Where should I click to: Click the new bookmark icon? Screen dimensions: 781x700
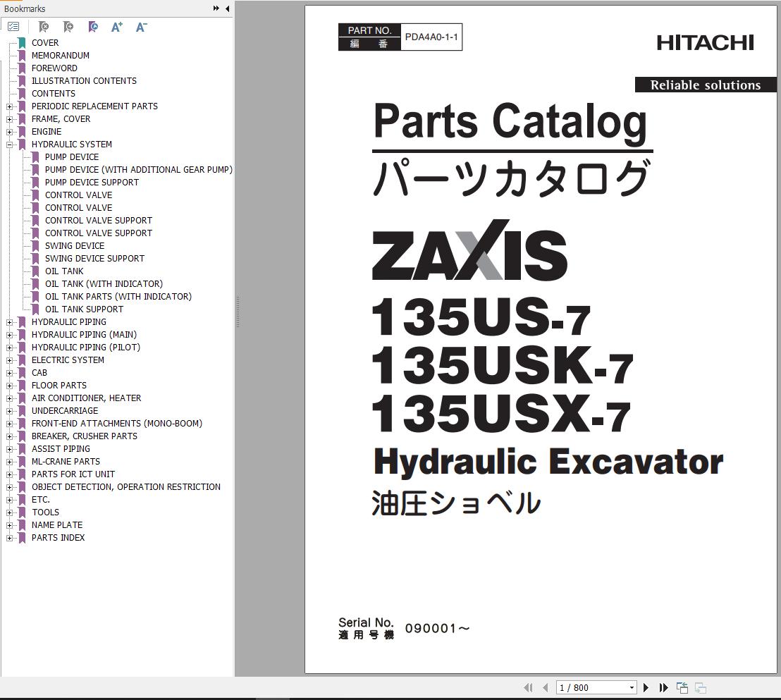click(68, 27)
